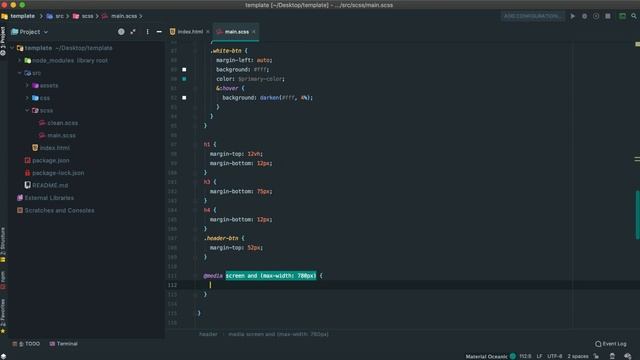Click main.scss in the navigation breadcrumb

(x=120, y=16)
